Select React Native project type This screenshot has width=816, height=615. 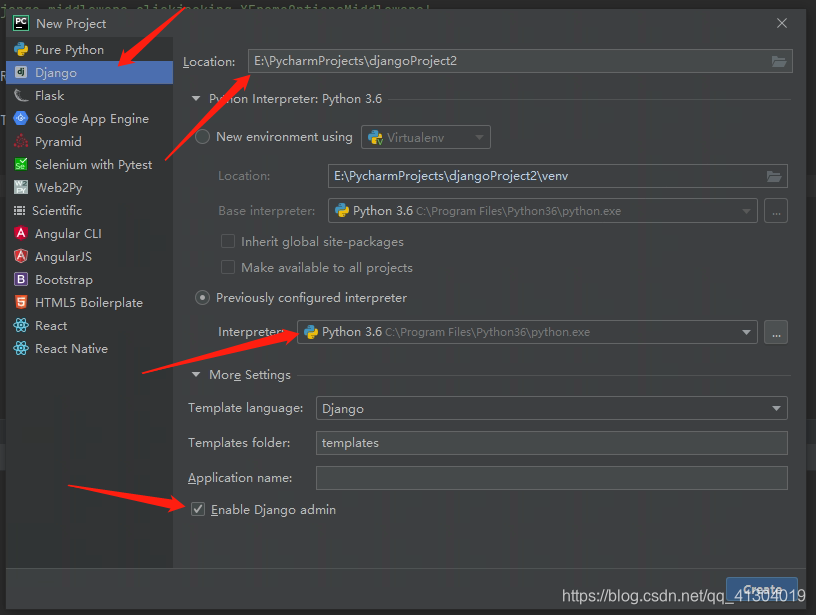pyautogui.click(x=90, y=349)
